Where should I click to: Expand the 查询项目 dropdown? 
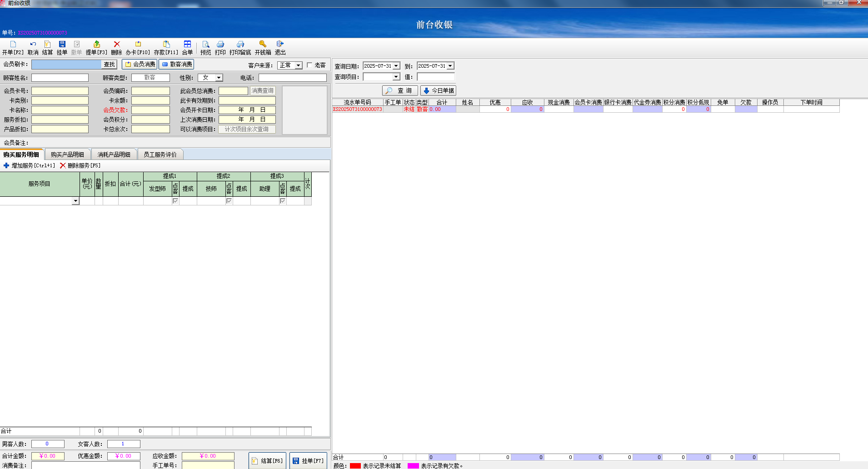396,77
